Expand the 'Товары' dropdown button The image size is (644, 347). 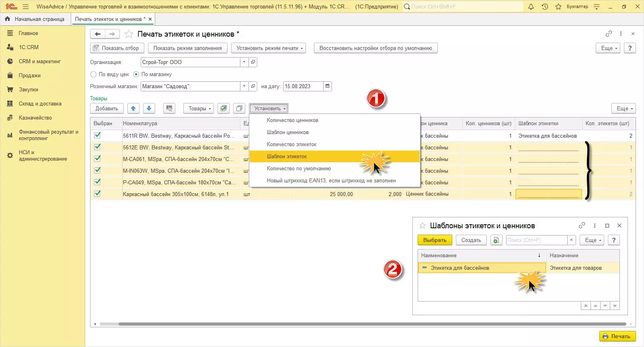[198, 108]
